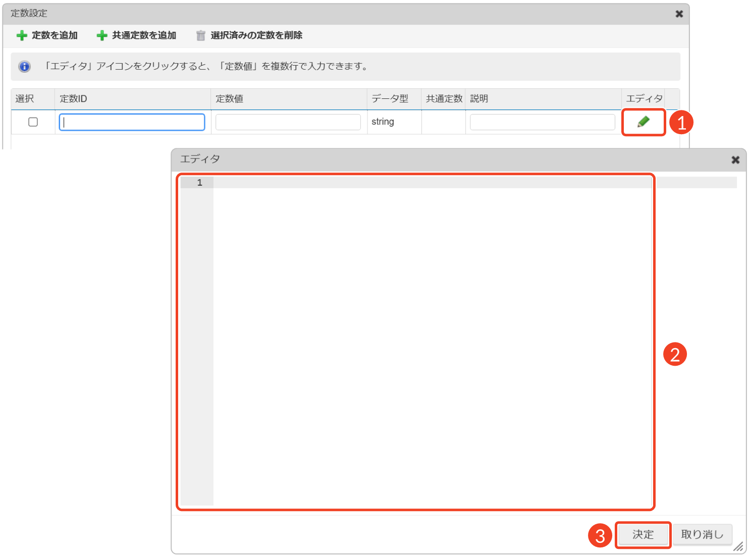The width and height of the screenshot is (749, 560).
Task: Click the blue info icon
Action: click(x=24, y=67)
